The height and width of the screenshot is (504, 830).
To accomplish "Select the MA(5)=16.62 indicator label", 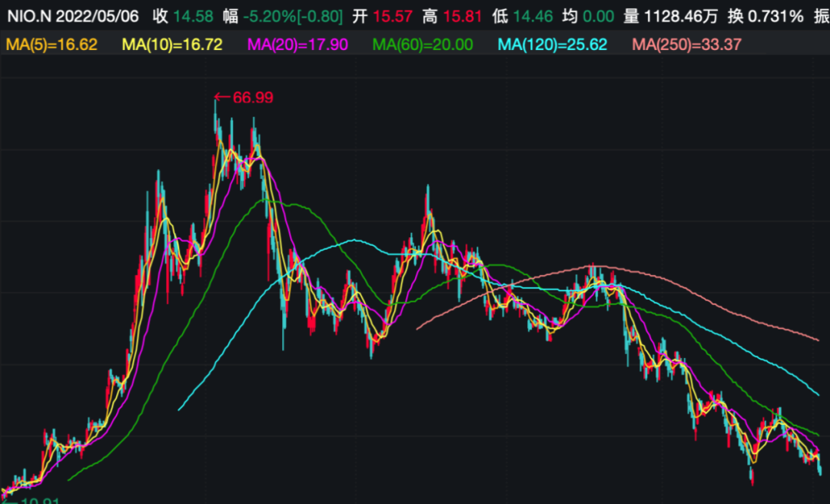I will click(x=51, y=45).
